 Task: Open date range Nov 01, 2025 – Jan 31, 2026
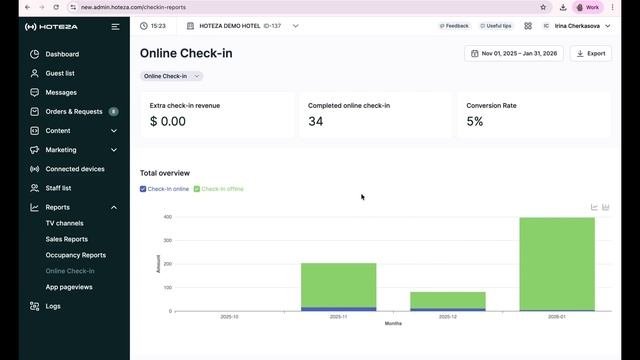[514, 53]
